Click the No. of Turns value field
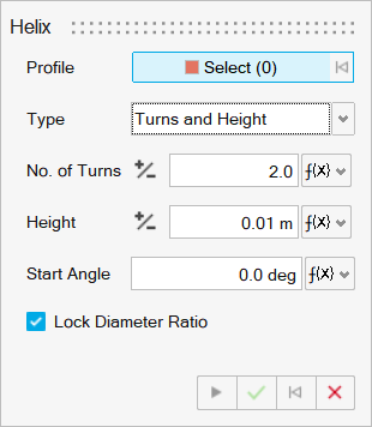 tap(234, 170)
